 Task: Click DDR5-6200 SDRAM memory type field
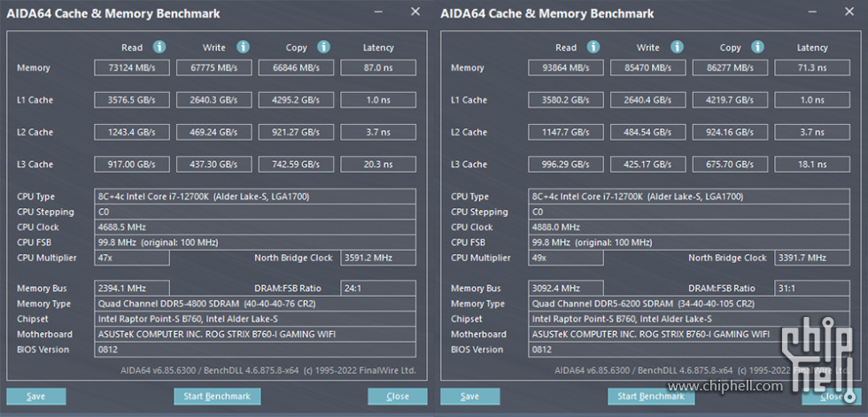pyautogui.click(x=689, y=304)
